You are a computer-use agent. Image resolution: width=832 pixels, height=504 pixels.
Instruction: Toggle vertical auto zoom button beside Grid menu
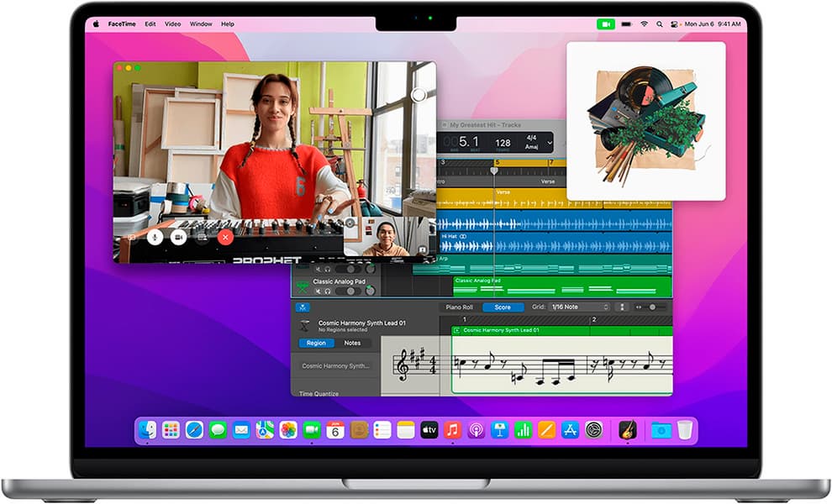tap(622, 307)
